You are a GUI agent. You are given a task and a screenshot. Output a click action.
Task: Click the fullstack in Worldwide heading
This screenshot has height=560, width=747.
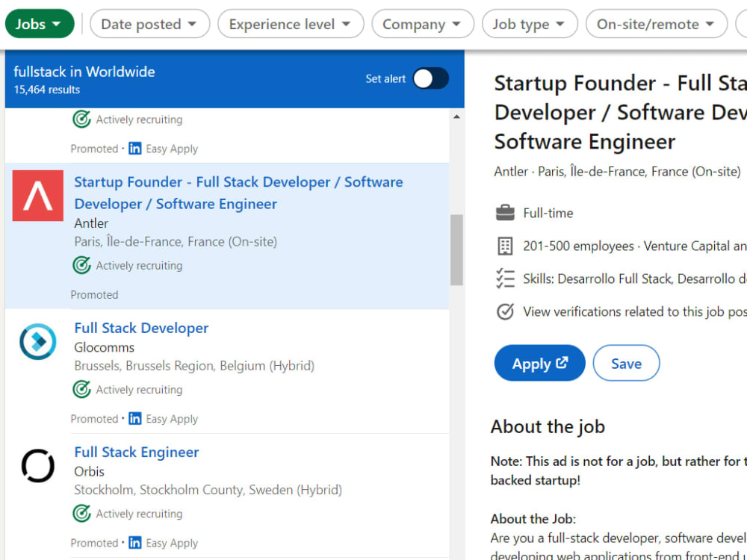(84, 72)
